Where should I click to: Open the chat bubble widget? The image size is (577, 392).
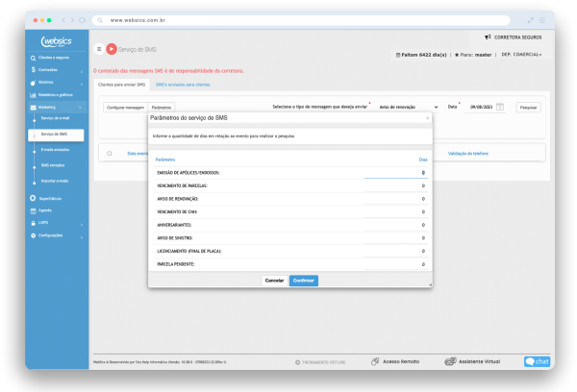pos(537,361)
